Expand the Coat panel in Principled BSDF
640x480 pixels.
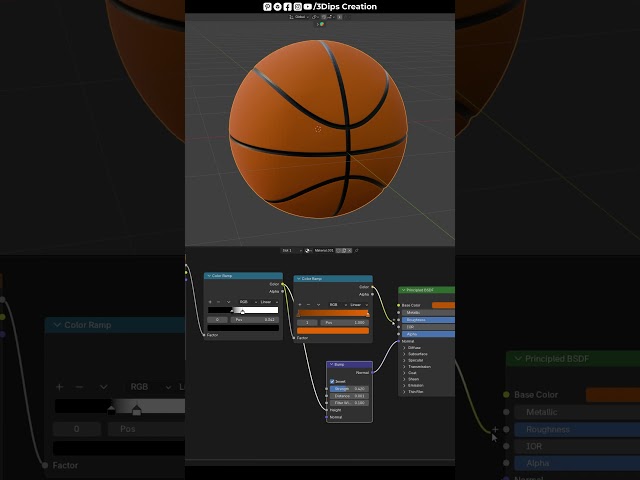404,373
